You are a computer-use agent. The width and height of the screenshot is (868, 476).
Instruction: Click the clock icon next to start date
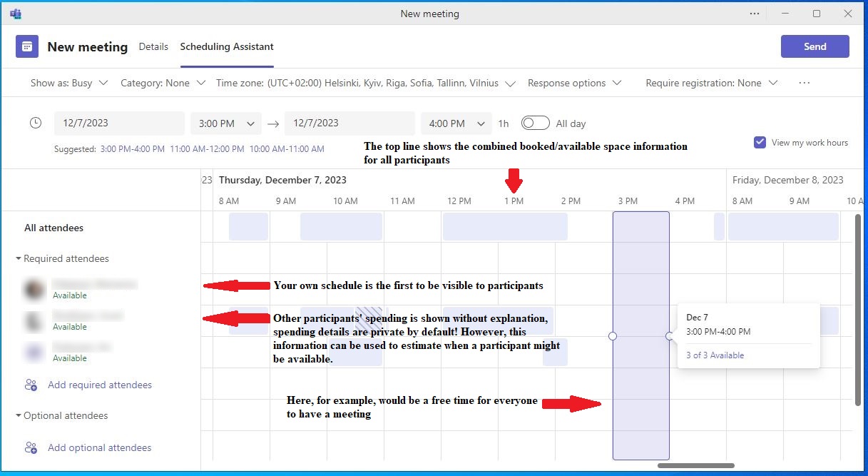[x=36, y=123]
